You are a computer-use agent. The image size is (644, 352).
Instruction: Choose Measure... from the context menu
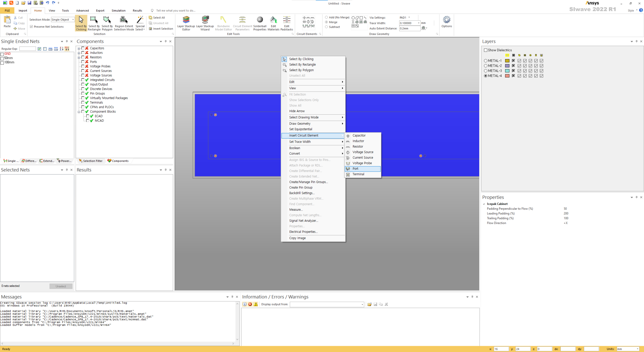(313, 210)
